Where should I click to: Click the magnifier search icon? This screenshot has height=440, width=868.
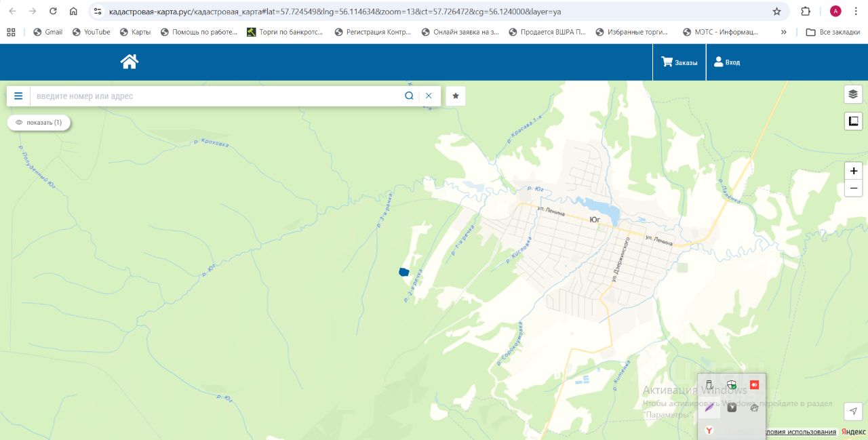click(409, 96)
